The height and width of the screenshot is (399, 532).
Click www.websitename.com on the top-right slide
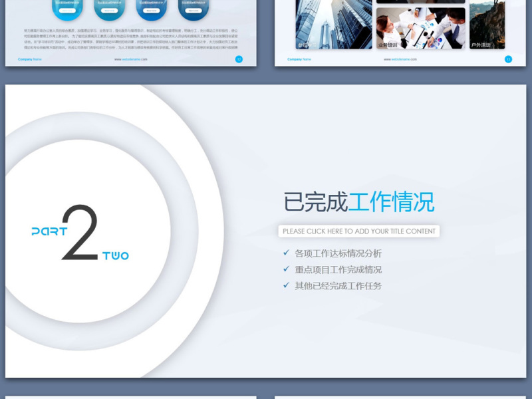click(x=400, y=59)
